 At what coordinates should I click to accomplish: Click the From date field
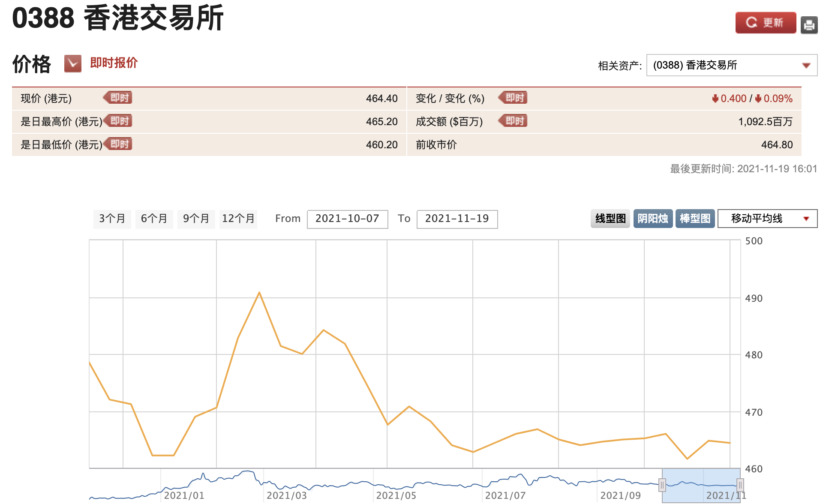347,219
